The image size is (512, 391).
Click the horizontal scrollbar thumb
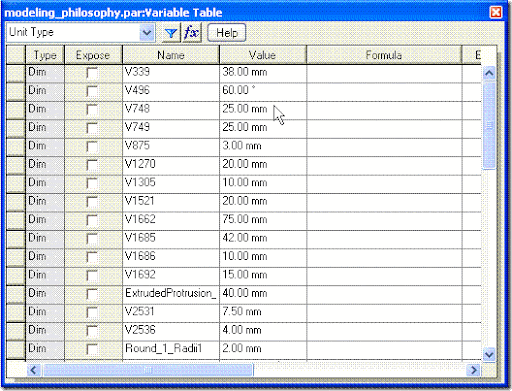coord(148,370)
